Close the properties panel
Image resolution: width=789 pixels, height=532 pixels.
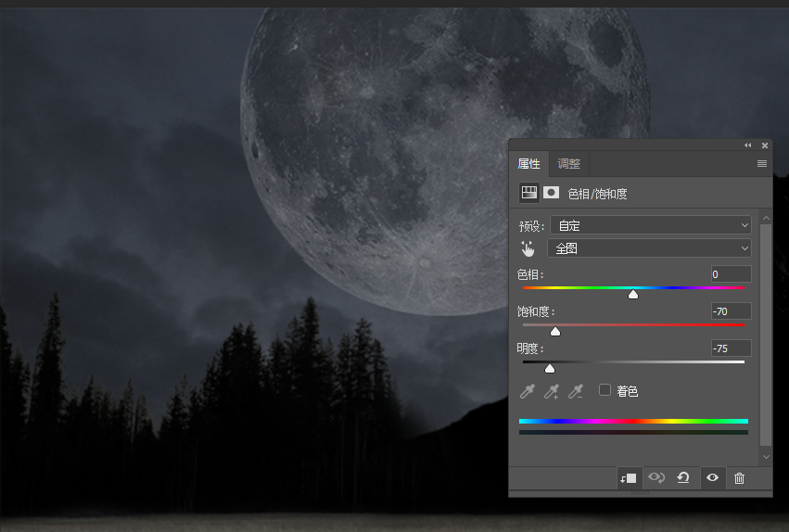tap(765, 146)
